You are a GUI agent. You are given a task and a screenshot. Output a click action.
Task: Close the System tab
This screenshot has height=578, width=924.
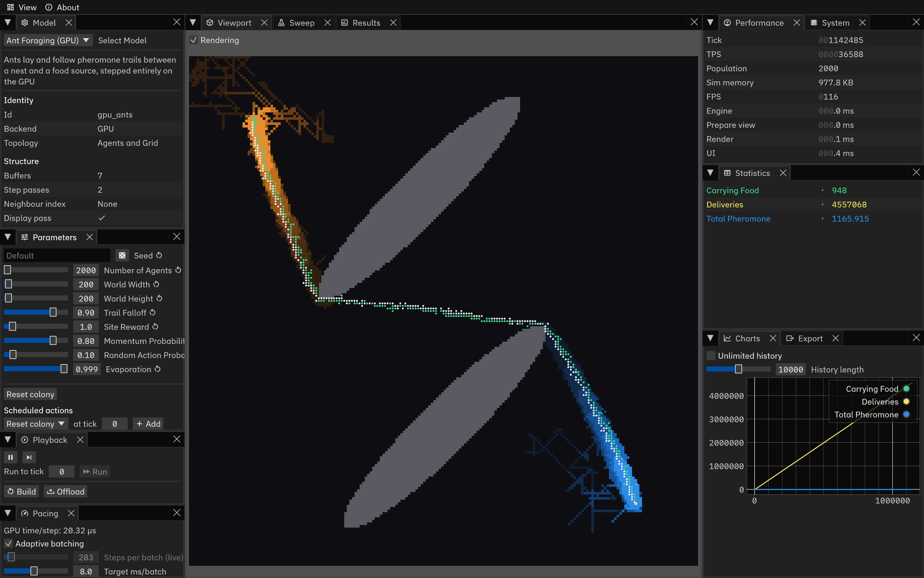[x=862, y=23]
